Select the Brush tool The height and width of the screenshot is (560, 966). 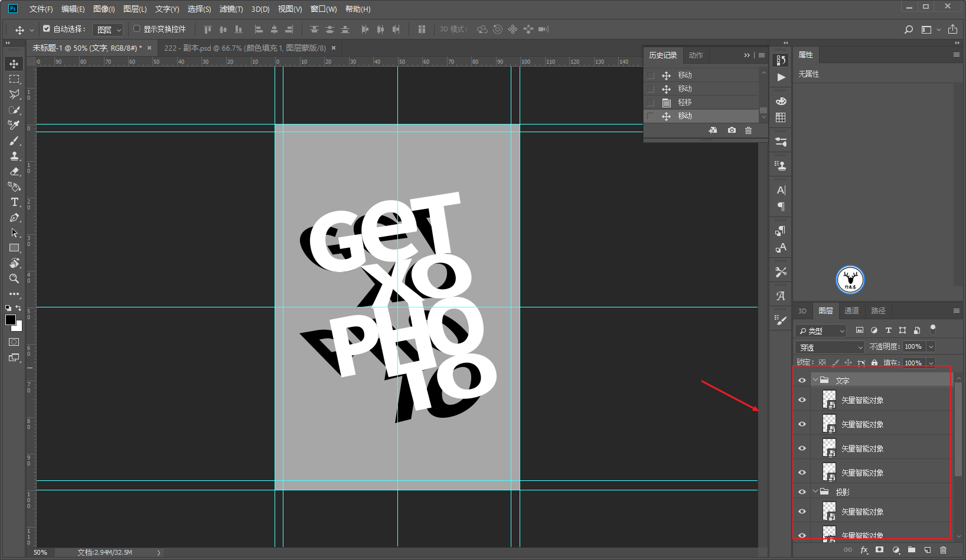(14, 140)
